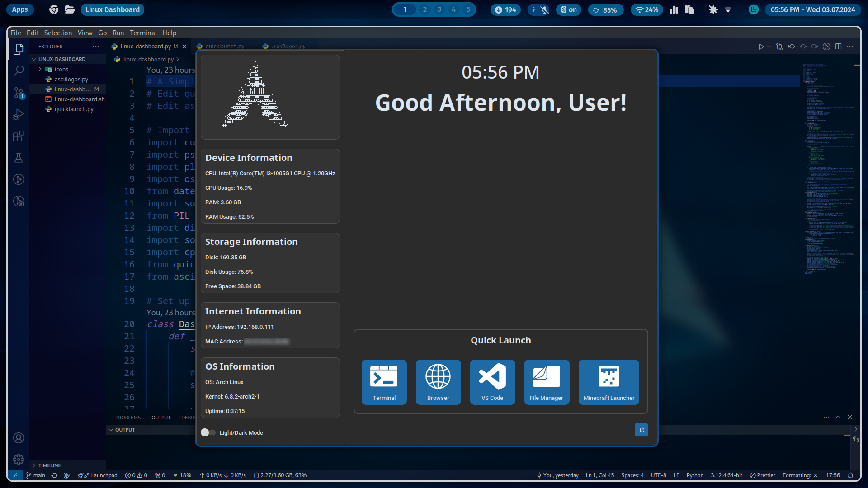Collapse the OUTPUT panel section
Viewport: 868px width, 488px height.
click(x=111, y=430)
